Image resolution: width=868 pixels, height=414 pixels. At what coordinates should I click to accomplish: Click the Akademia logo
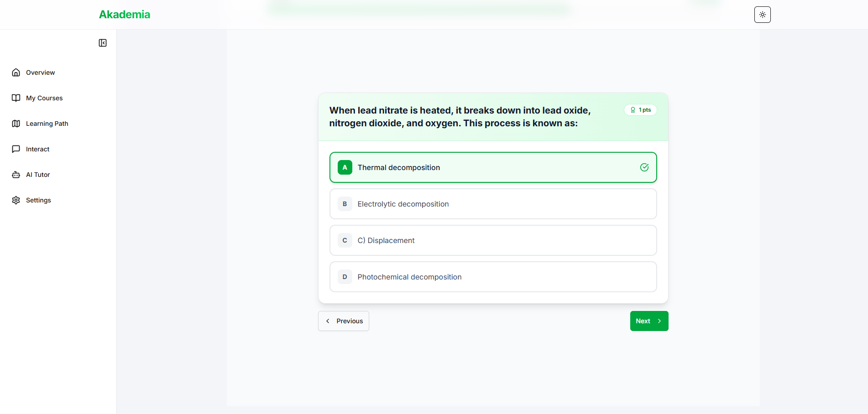(125, 15)
